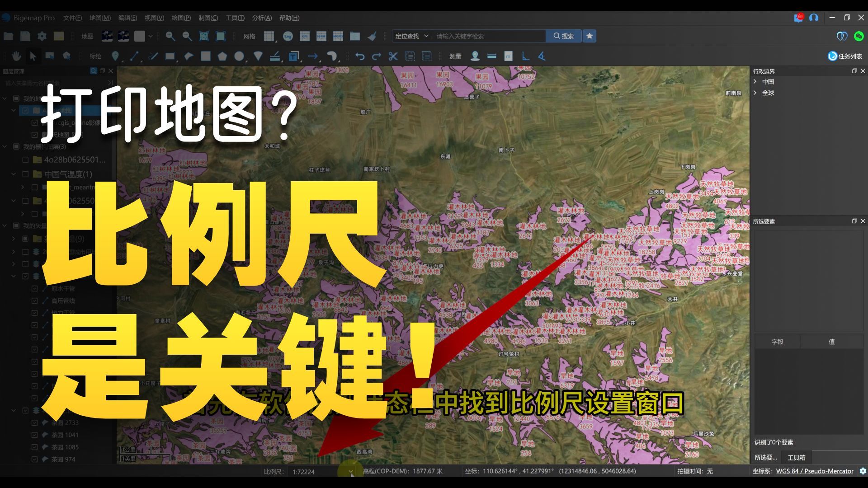The width and height of the screenshot is (868, 488).
Task: Click the zoom out magnifier icon
Action: click(187, 36)
